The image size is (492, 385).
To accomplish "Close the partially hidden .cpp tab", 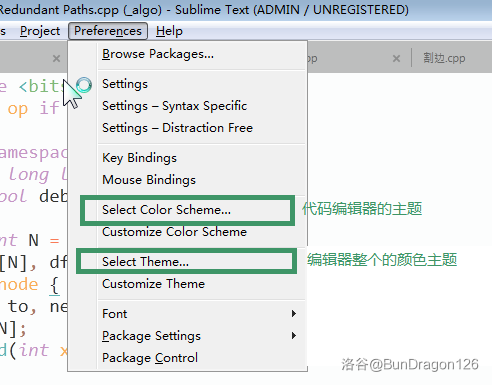I will click(x=396, y=59).
